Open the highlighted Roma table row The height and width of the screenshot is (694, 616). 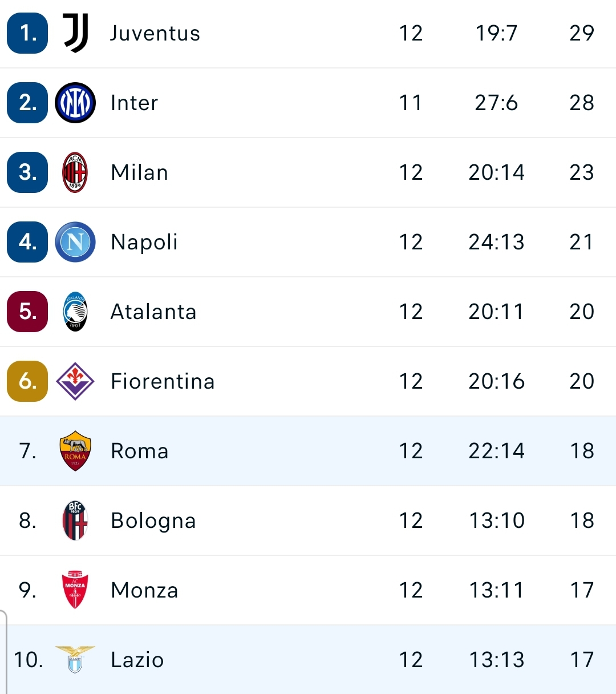(308, 451)
